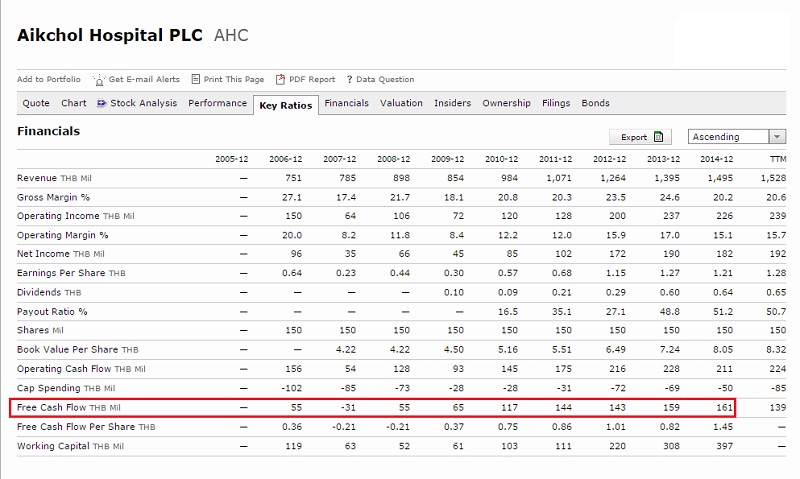Image resolution: width=800 pixels, height=479 pixels.
Task: Open the Valuation tab
Action: (401, 103)
